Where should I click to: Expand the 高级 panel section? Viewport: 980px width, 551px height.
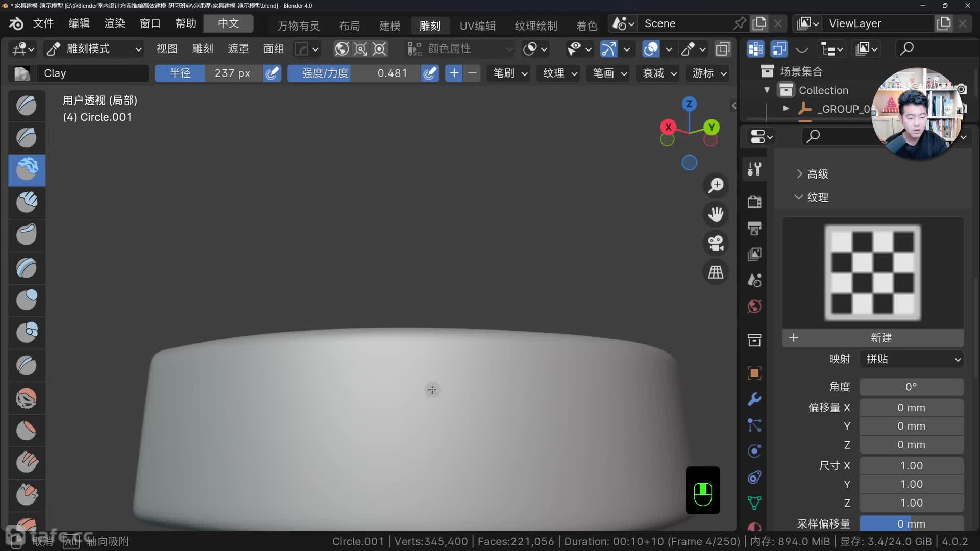817,174
